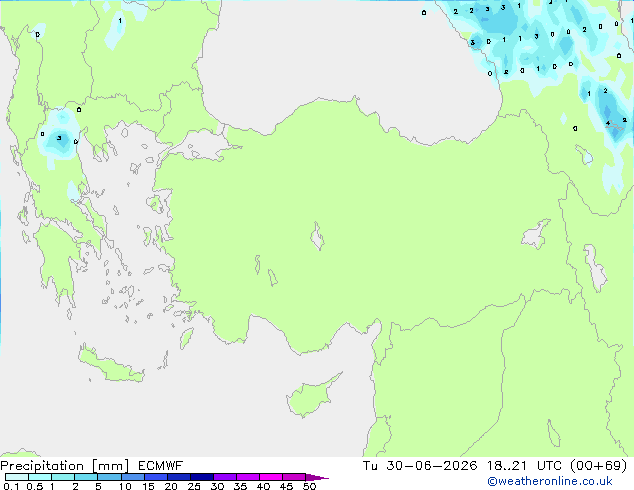Click the 40 to 45 mm magenta swatch
Screen dimensions: 634x490
click(x=271, y=477)
